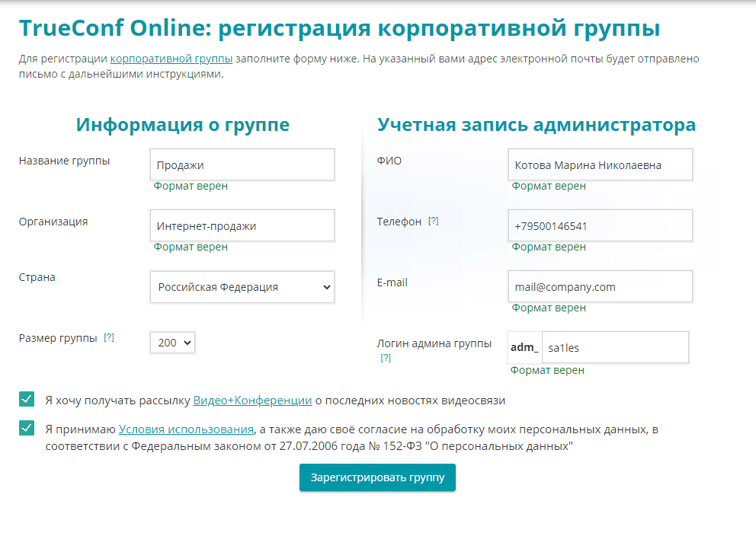Click Формат верен under the E-mail field
This screenshot has height=533, width=756.
[549, 308]
